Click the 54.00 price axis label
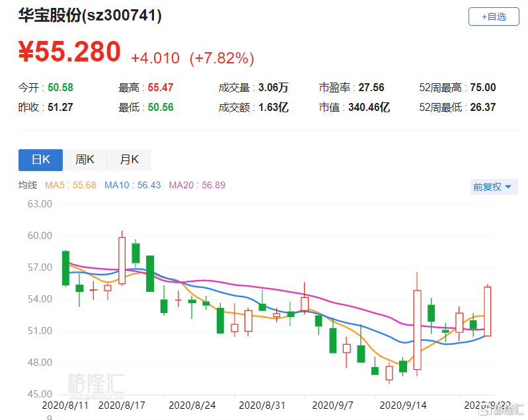 click(x=40, y=299)
